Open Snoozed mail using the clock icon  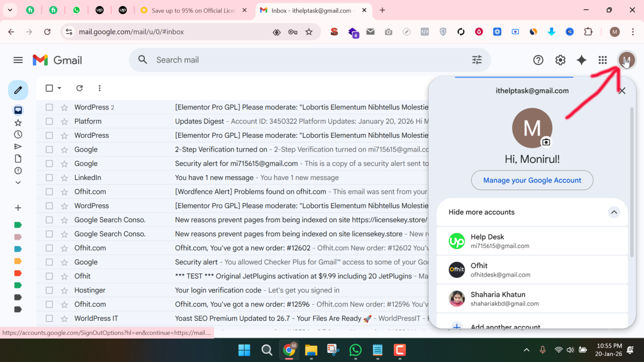point(17,134)
